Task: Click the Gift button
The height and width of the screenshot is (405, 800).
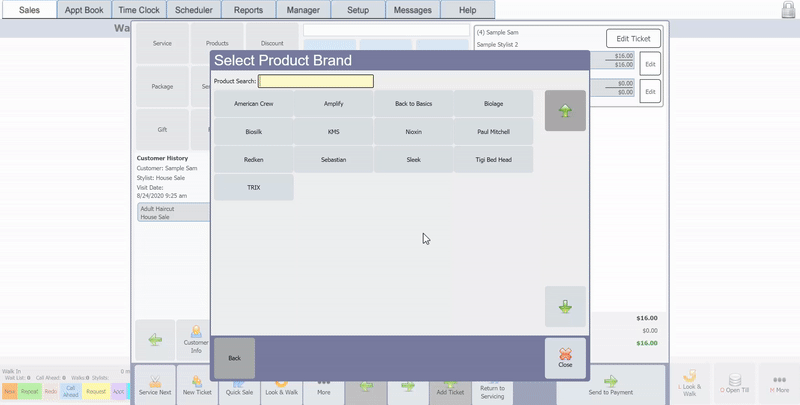Action: (162, 130)
